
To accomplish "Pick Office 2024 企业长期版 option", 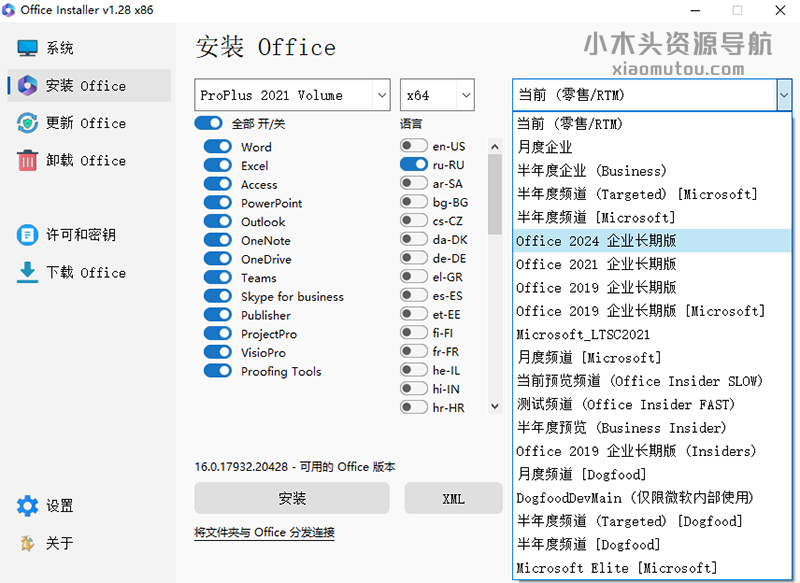I will [652, 241].
